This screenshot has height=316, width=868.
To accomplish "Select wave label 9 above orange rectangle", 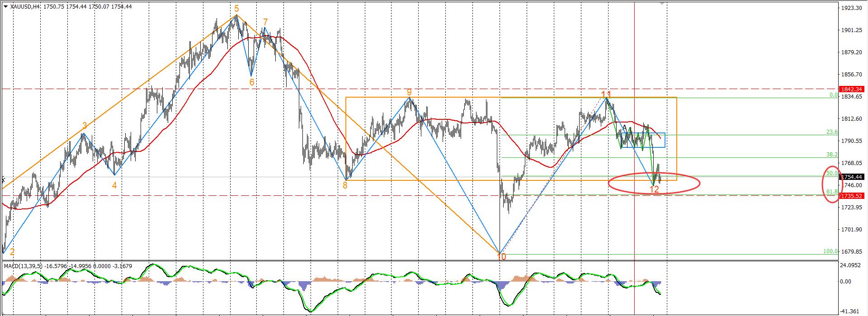I will tap(409, 92).
